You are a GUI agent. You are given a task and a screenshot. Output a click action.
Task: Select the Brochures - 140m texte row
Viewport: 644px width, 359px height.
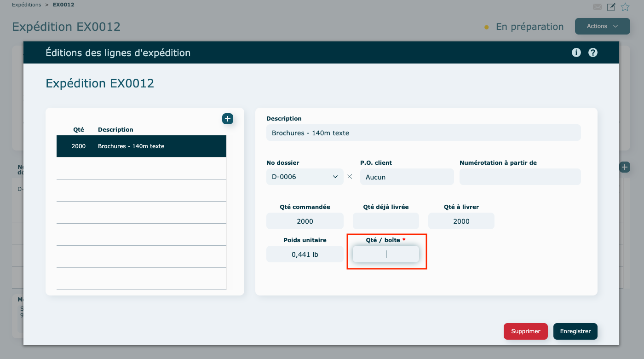pyautogui.click(x=141, y=146)
